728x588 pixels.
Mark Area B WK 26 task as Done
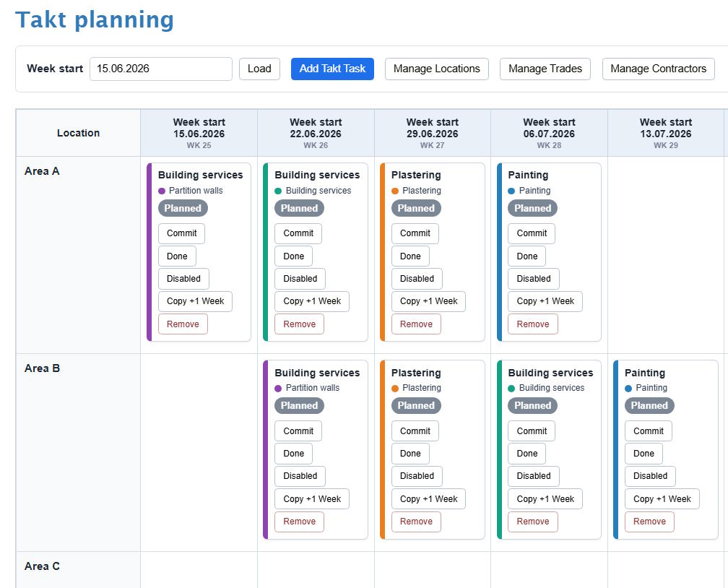(x=293, y=454)
